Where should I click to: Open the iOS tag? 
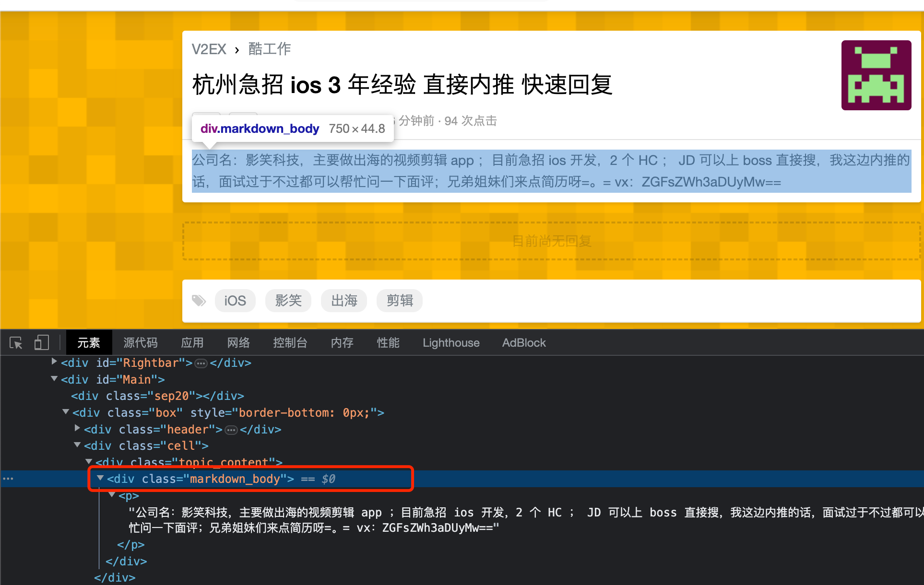click(235, 301)
